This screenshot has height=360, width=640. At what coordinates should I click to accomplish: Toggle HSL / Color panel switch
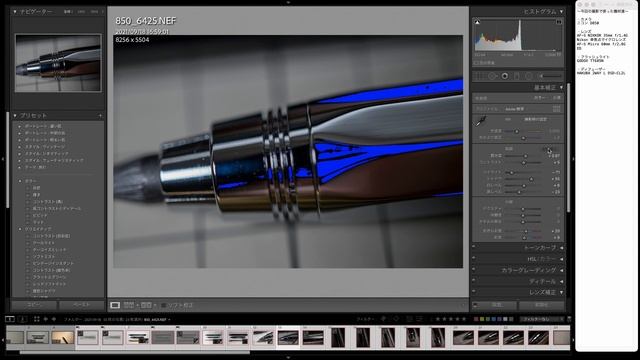coord(474,258)
